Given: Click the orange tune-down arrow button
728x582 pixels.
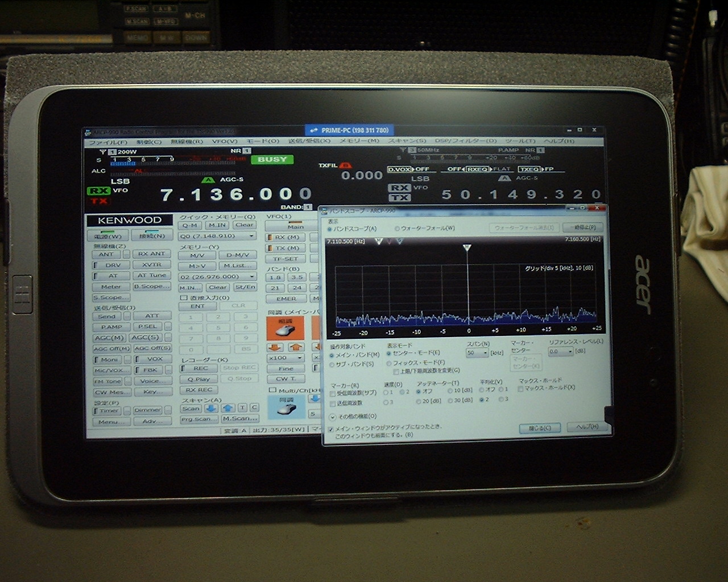Looking at the screenshot, I should tap(275, 347).
